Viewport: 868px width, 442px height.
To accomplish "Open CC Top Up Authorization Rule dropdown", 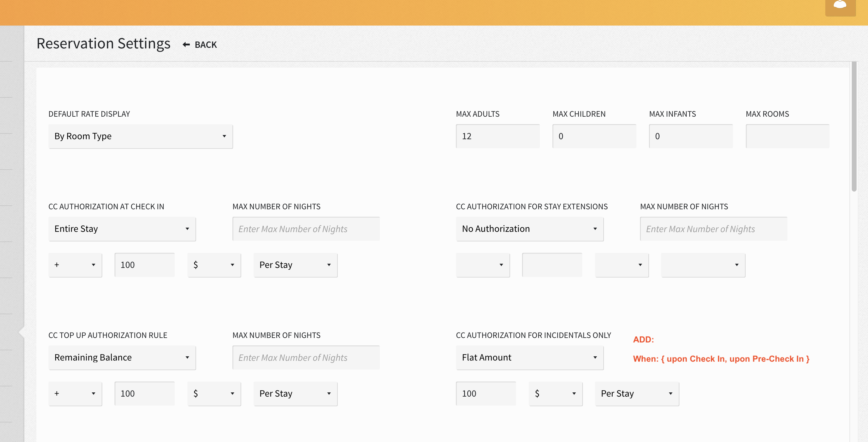I will pos(122,358).
